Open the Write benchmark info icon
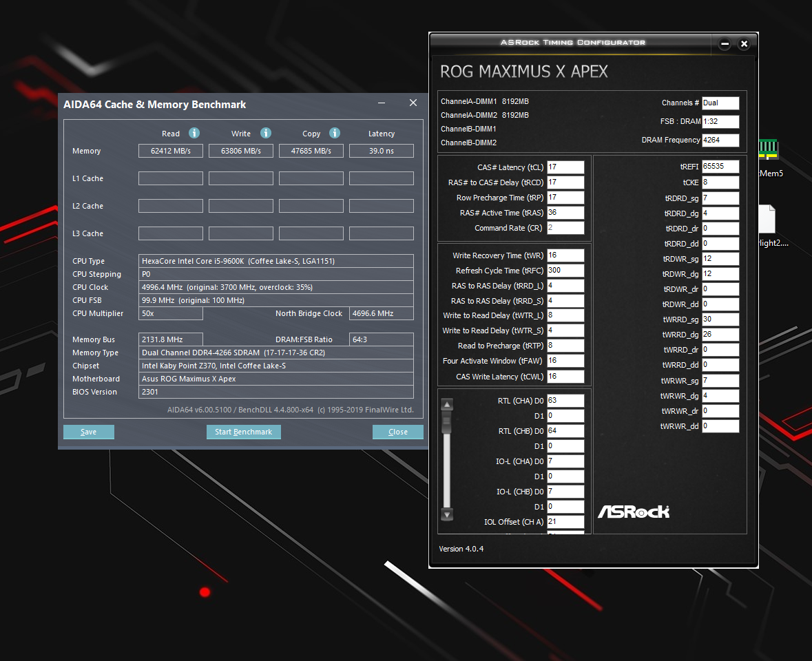This screenshot has height=661, width=812. (266, 133)
